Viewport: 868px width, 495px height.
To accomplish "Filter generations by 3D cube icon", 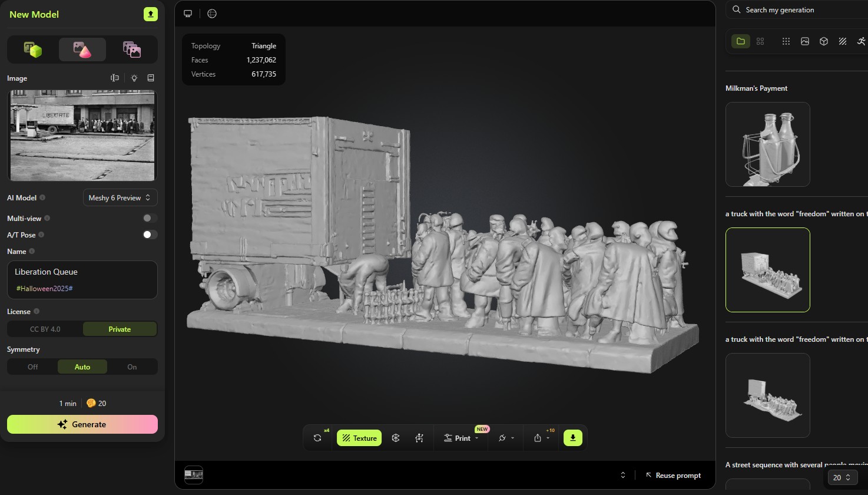I will (x=824, y=41).
